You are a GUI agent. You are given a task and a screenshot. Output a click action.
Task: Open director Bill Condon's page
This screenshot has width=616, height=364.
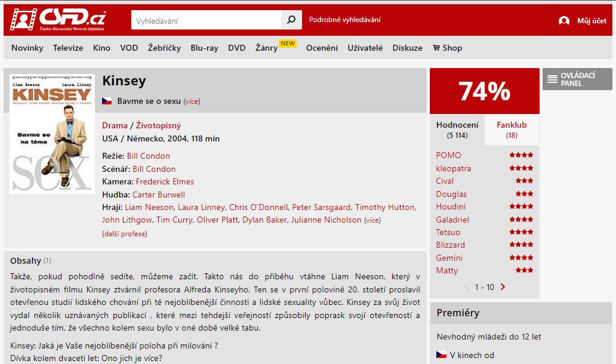tap(149, 156)
